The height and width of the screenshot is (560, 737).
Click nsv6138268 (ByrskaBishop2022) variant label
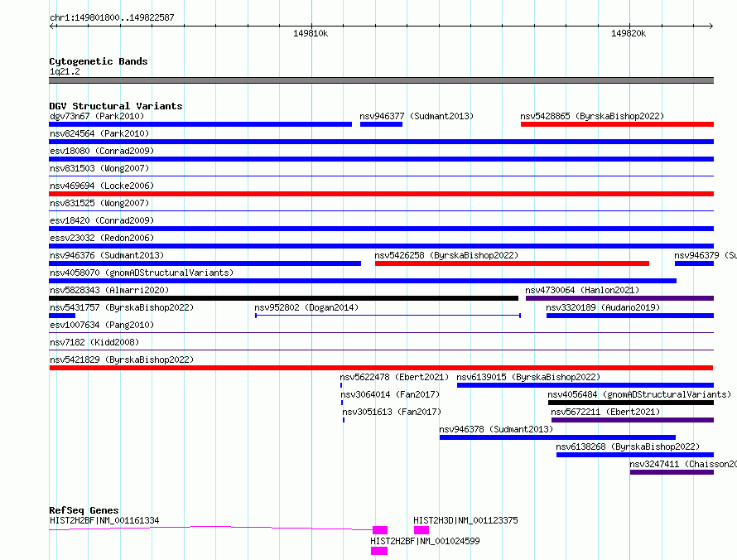628,447
